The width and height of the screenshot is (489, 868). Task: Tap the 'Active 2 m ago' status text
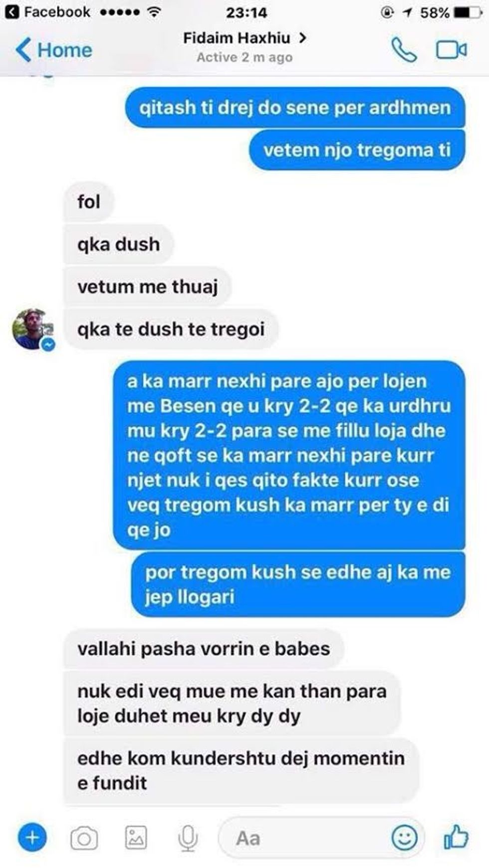244,57
